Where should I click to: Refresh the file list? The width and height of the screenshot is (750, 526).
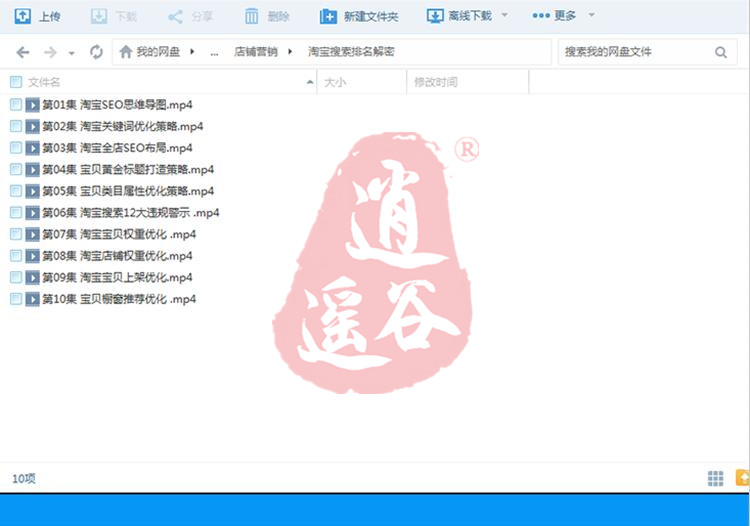[96, 52]
